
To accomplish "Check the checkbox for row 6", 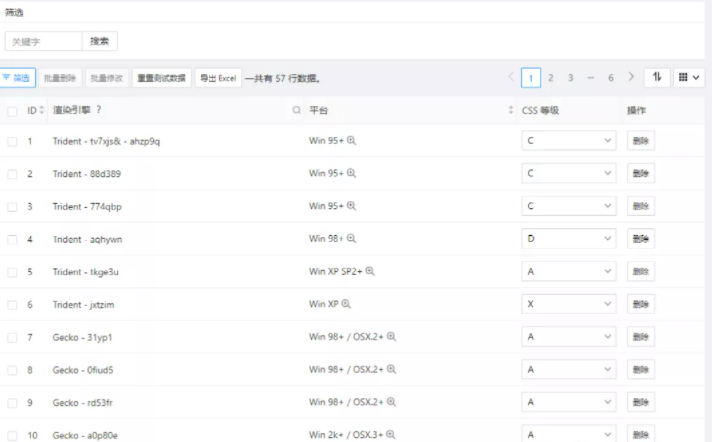I will tap(12, 305).
